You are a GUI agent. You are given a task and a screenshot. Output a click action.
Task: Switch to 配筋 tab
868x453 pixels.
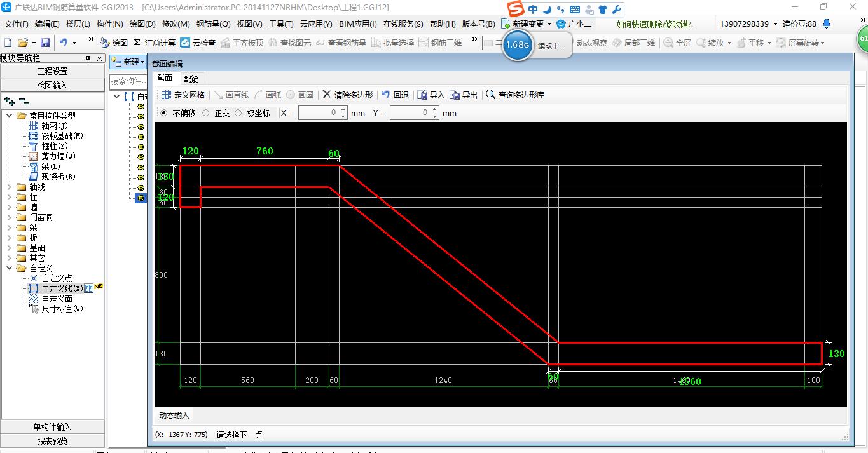[x=191, y=79]
